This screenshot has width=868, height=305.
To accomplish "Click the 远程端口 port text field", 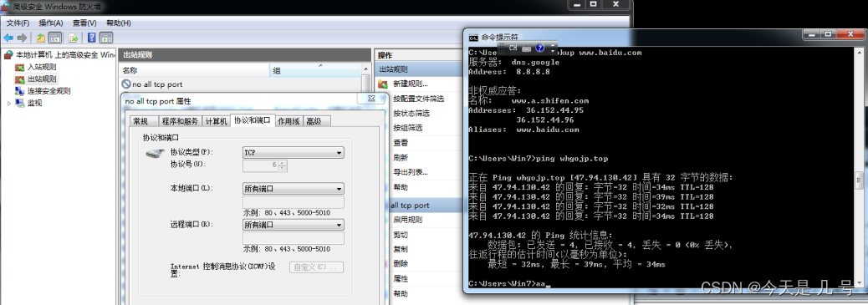I will click(x=294, y=238).
